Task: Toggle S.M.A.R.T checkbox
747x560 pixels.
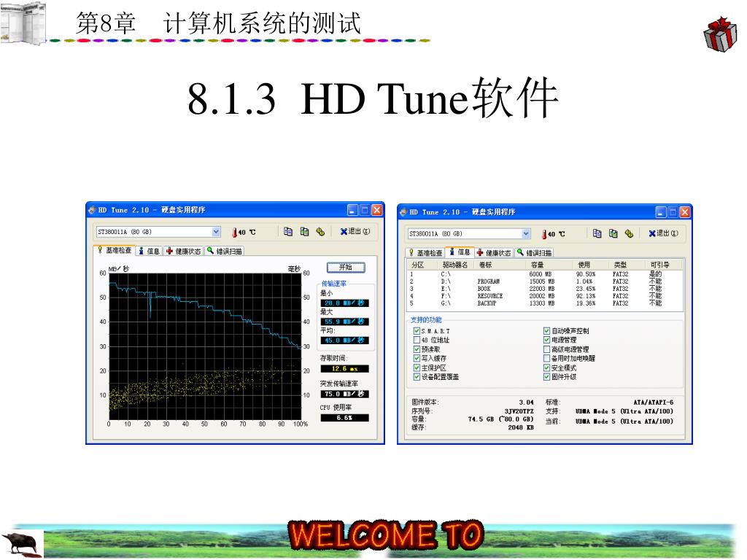Action: tap(417, 331)
